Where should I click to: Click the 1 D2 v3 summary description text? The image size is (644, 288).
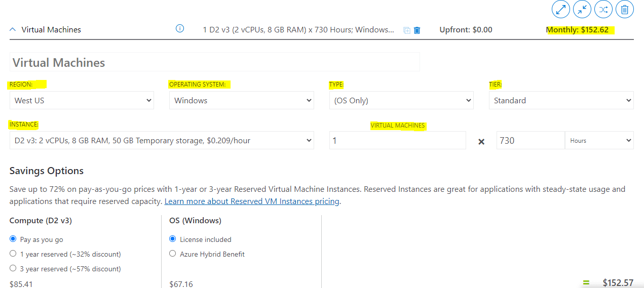click(x=298, y=30)
